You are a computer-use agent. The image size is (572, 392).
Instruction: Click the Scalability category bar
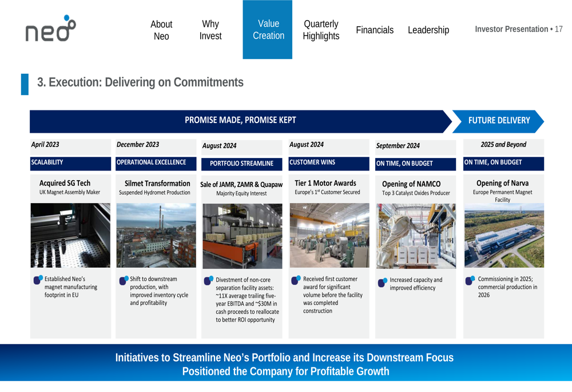70,163
